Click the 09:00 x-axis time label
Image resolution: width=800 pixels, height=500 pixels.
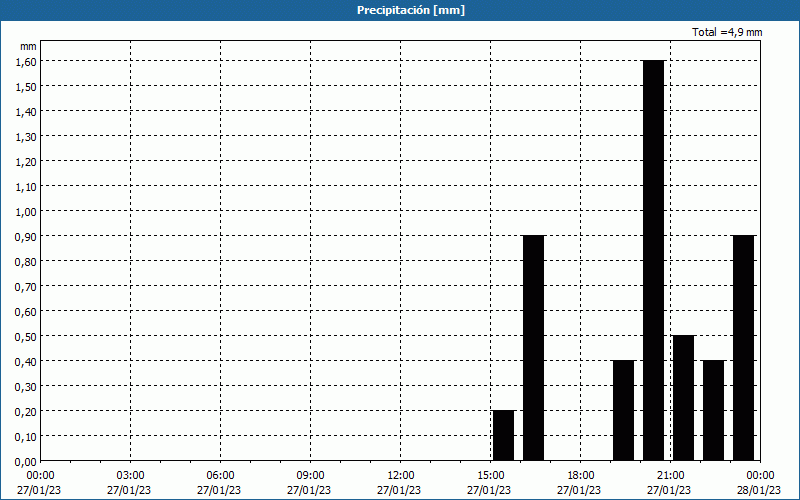(x=310, y=475)
